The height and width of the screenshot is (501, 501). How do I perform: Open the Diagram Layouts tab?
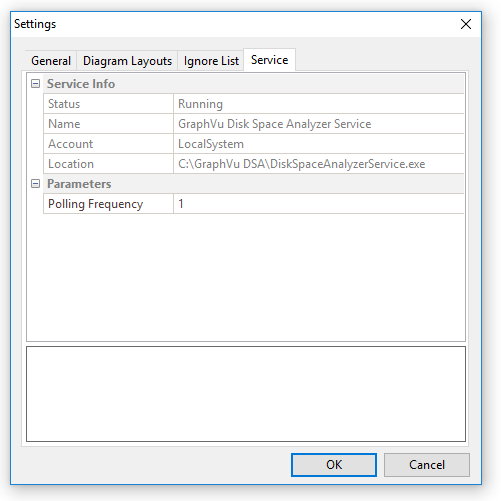(x=127, y=61)
